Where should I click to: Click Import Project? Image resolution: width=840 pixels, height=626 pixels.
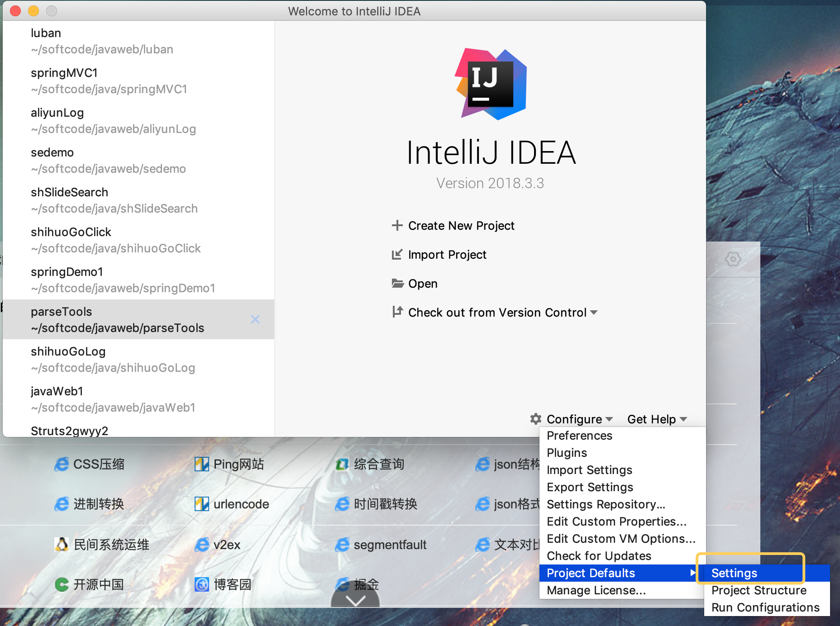point(447,255)
